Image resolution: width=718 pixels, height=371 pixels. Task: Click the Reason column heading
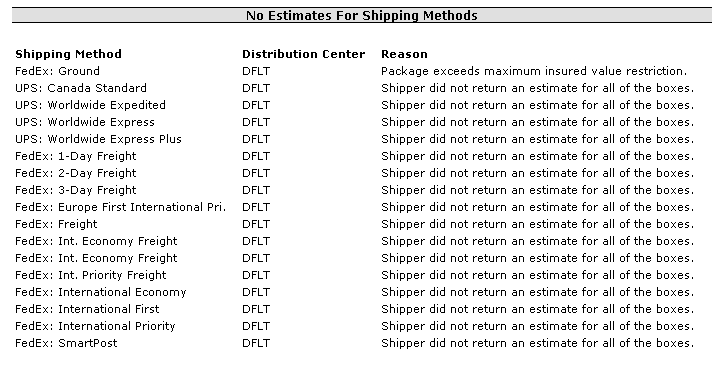tap(404, 54)
